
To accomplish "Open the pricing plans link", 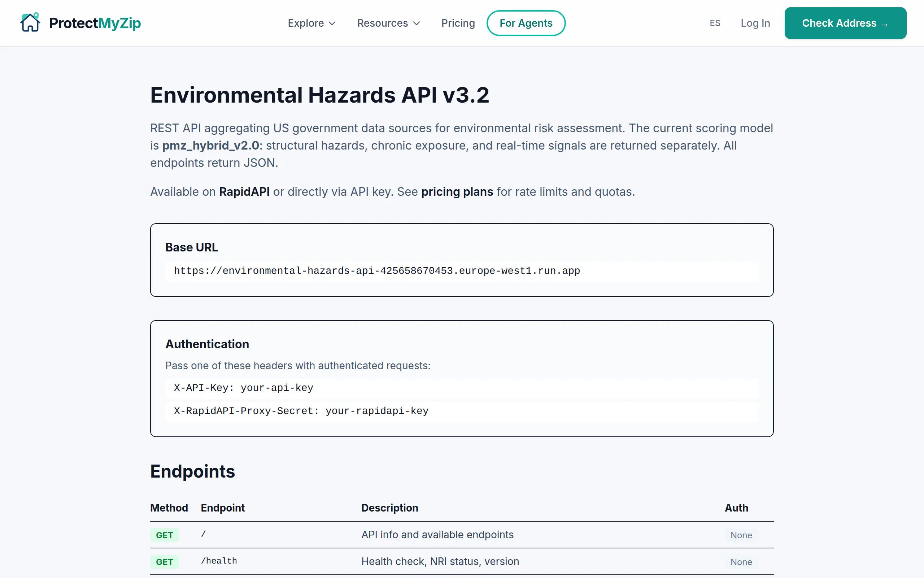I will click(457, 191).
